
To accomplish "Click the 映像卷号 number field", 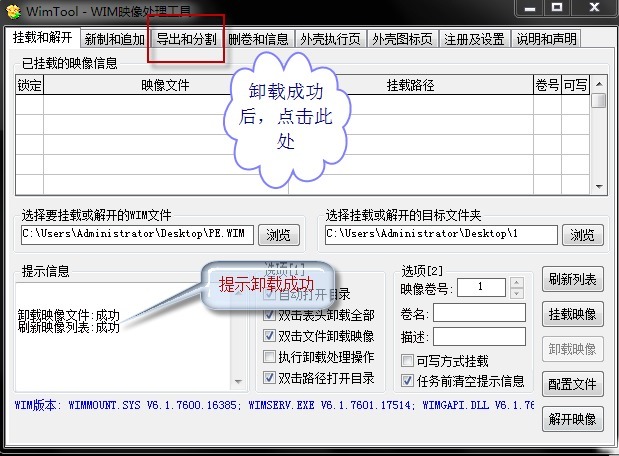I will click(x=481, y=287).
